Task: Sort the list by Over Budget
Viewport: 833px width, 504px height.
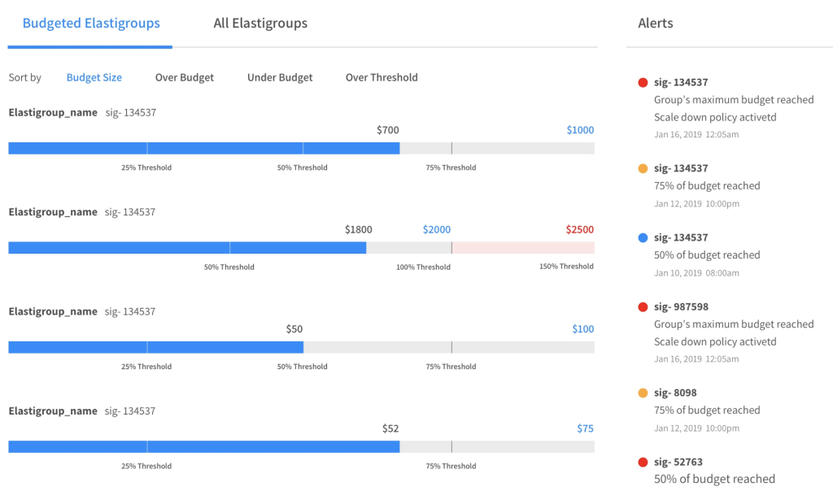Action: [x=185, y=78]
